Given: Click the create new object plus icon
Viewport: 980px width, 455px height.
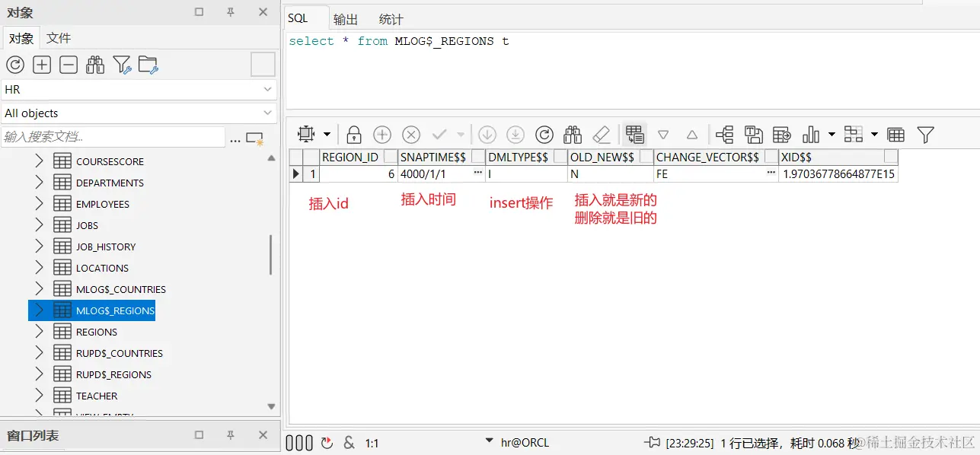Looking at the screenshot, I should point(42,65).
